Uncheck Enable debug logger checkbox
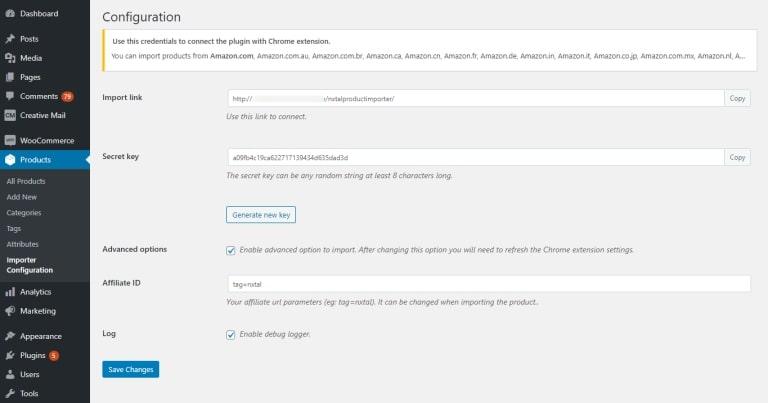 [x=231, y=334]
